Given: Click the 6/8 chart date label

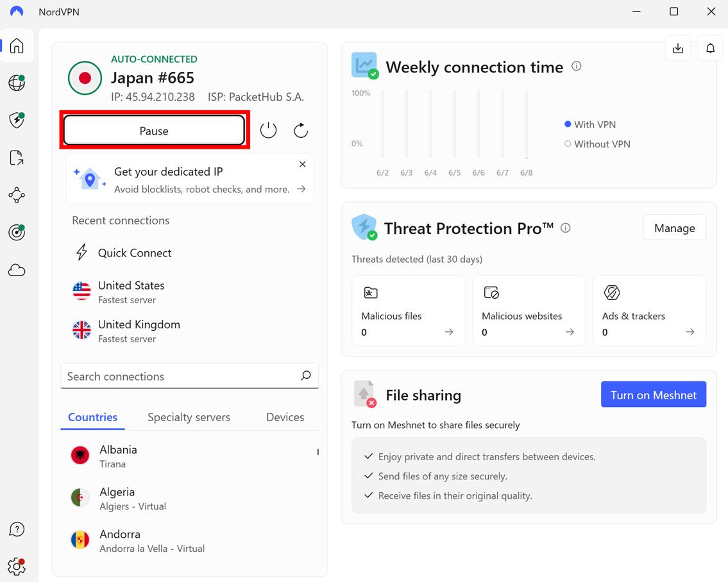Looking at the screenshot, I should point(526,172).
